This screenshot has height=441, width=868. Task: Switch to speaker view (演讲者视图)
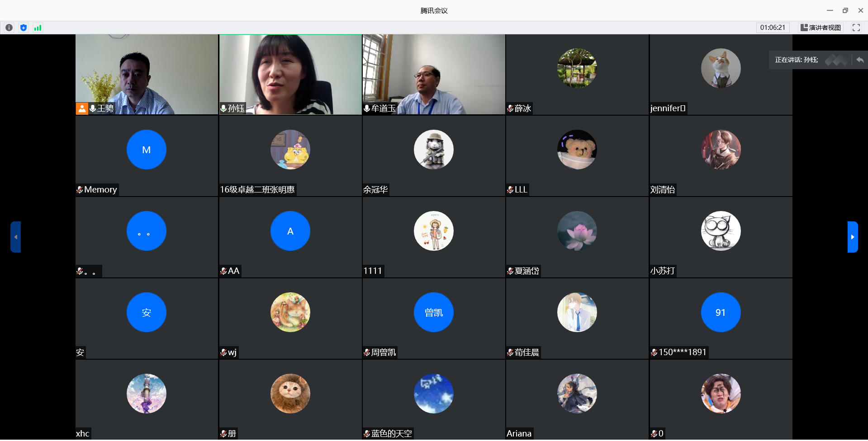point(821,28)
